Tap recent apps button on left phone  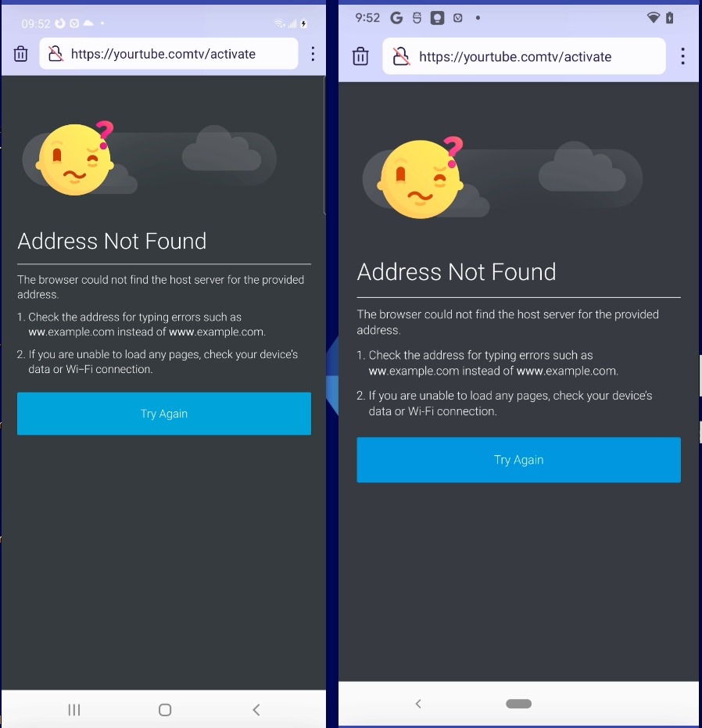click(74, 709)
